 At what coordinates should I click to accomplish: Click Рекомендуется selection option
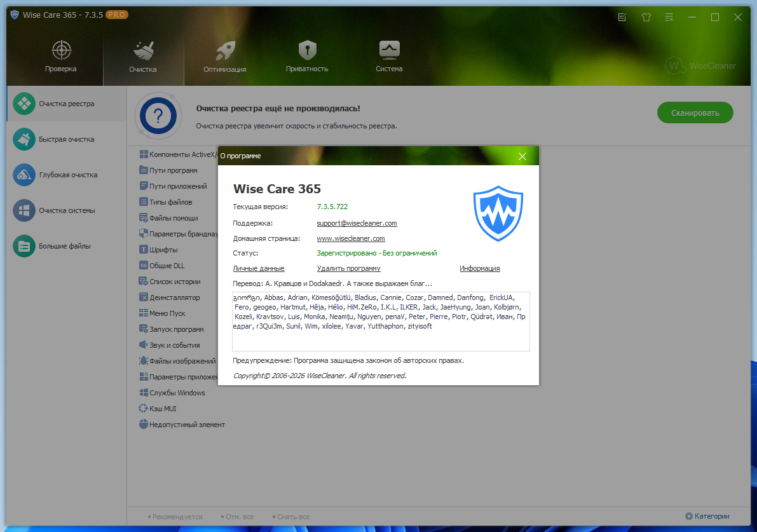(175, 517)
